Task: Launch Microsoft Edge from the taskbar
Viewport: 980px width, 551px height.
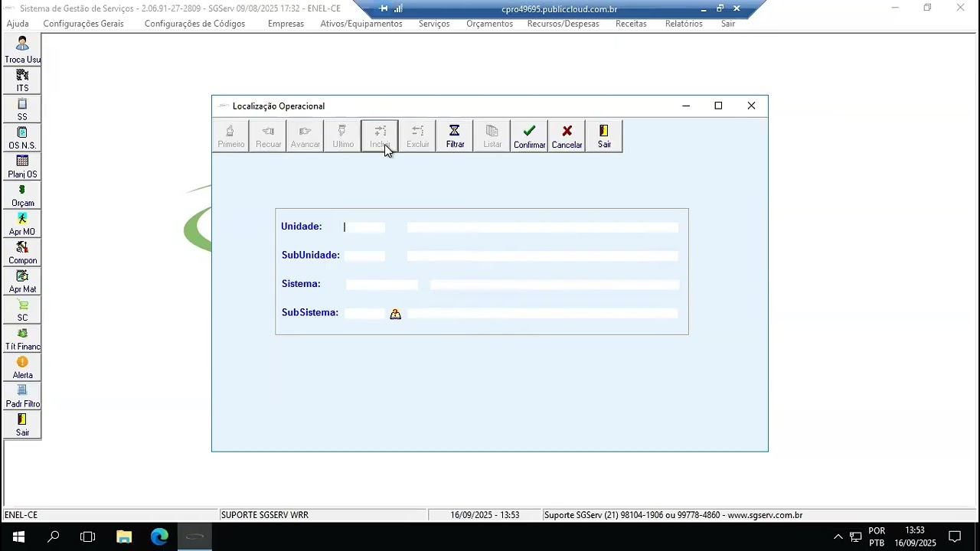Action: [159, 536]
